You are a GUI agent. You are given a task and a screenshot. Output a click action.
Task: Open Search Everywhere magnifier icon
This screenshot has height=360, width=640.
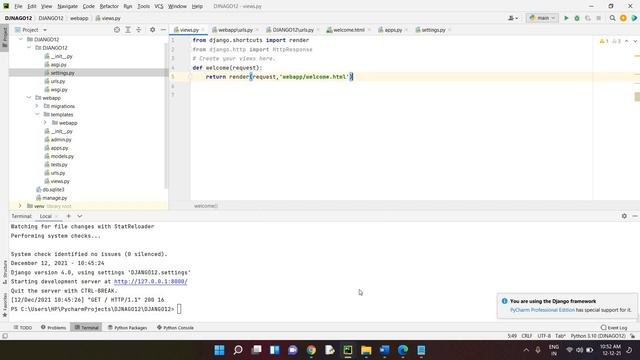point(612,18)
